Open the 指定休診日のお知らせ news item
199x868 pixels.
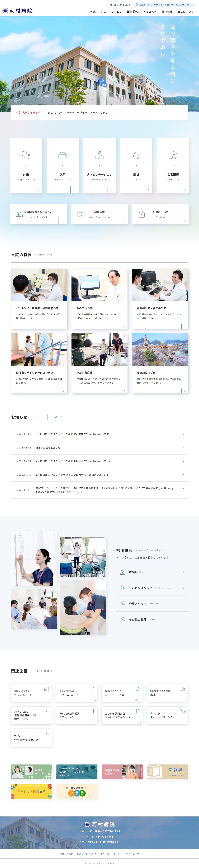[99, 447]
